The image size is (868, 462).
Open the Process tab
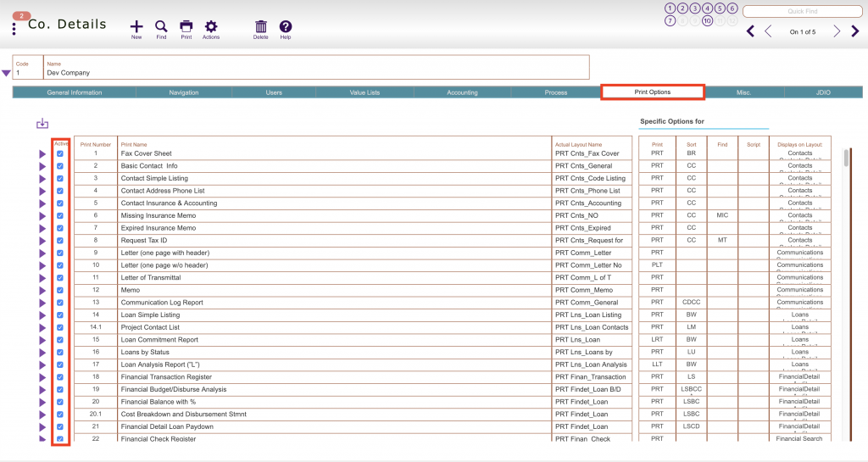pos(556,92)
